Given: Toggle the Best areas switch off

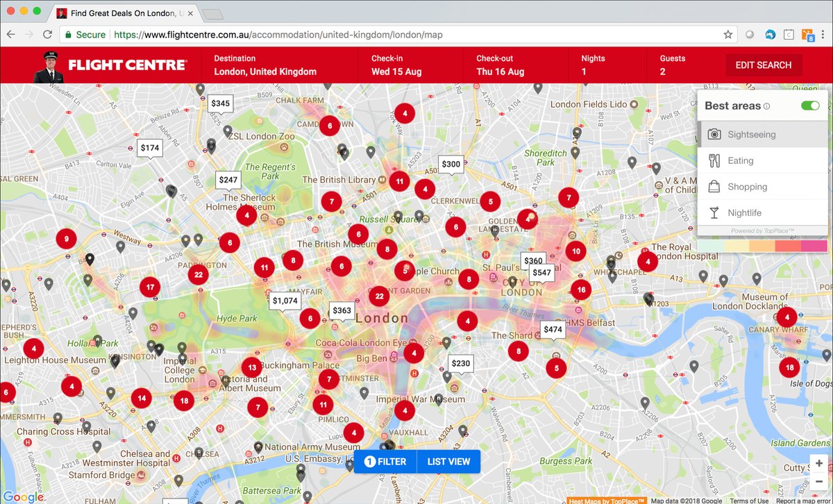Looking at the screenshot, I should (x=810, y=106).
